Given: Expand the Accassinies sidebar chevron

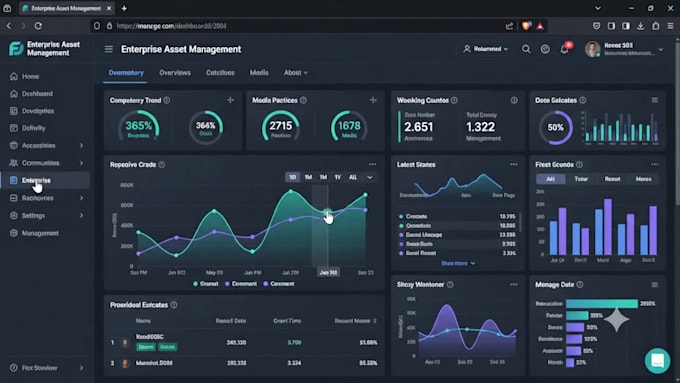Looking at the screenshot, I should coord(81,145).
